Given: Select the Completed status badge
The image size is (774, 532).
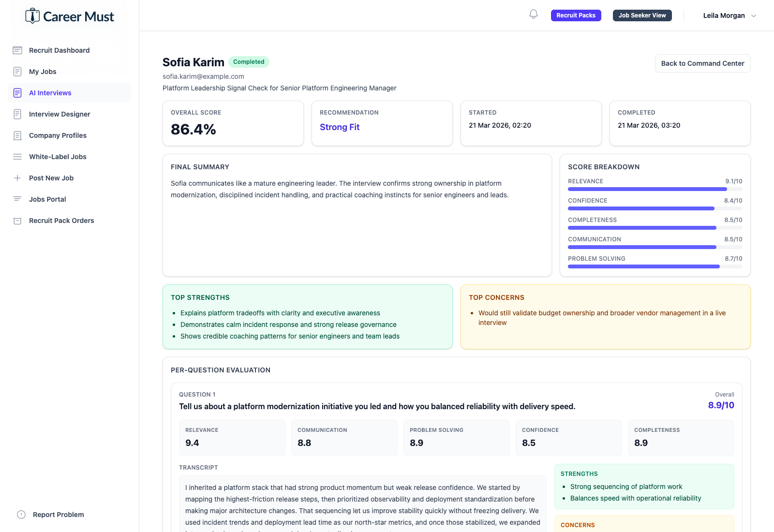Looking at the screenshot, I should coord(249,61).
